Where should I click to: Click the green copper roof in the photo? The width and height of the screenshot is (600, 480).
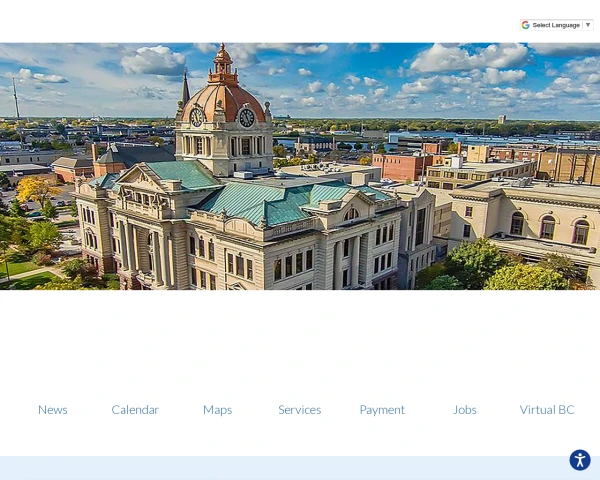click(268, 202)
